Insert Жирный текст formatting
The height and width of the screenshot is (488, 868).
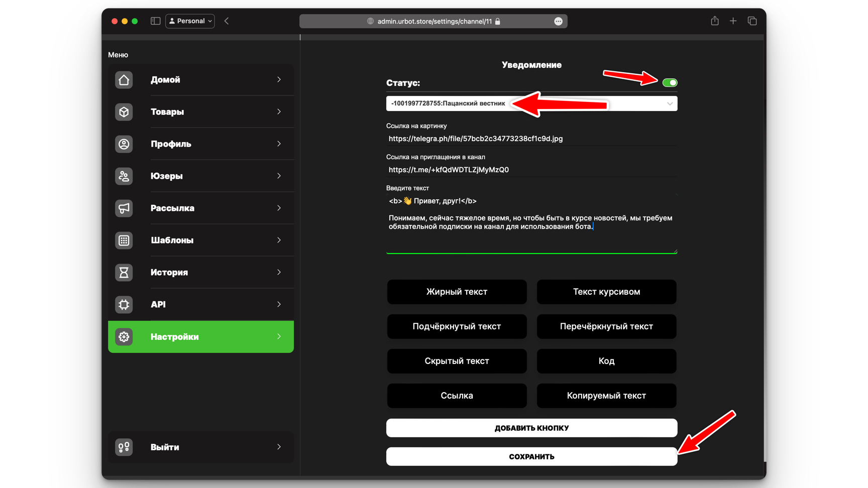[457, 292]
